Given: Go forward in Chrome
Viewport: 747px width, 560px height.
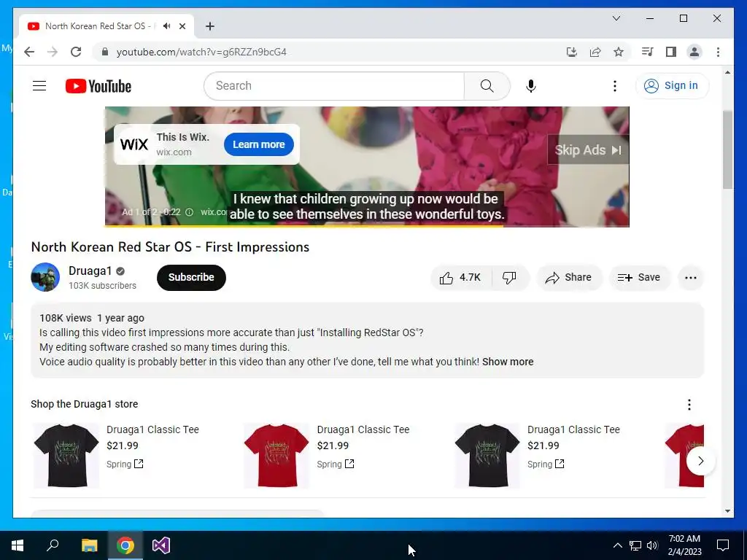Looking at the screenshot, I should pos(53,52).
